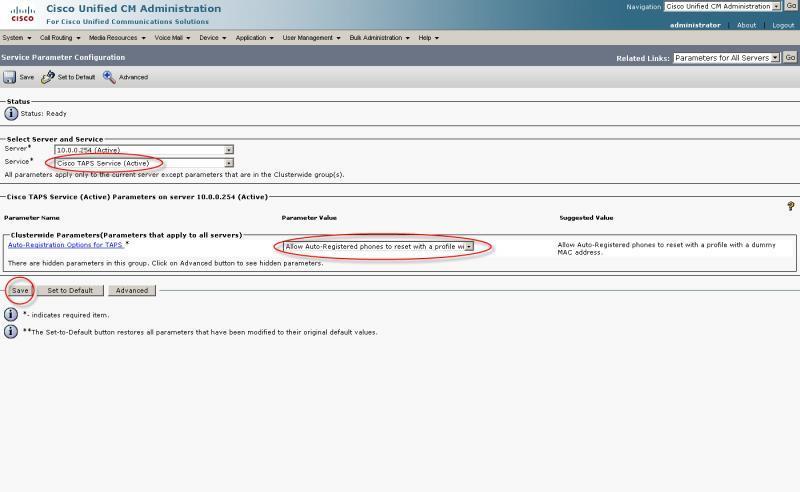
Task: Click info icon beside Set-to-Default note
Action: point(11,332)
